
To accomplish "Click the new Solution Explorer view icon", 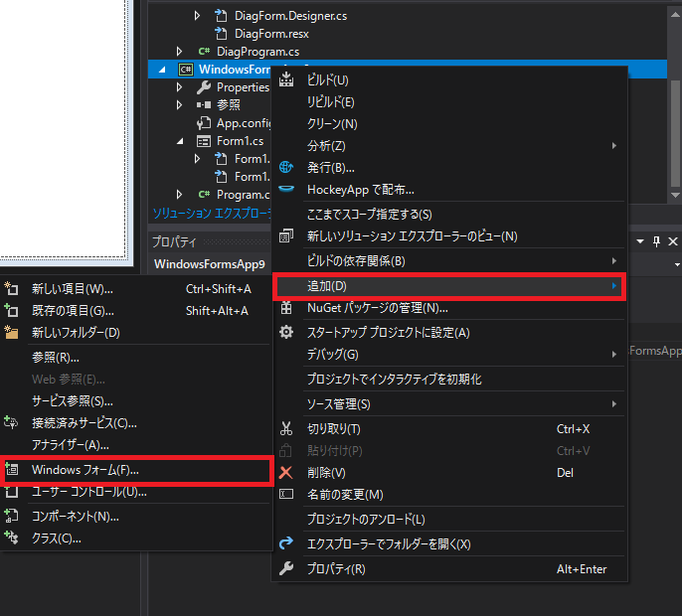I will tap(286, 235).
